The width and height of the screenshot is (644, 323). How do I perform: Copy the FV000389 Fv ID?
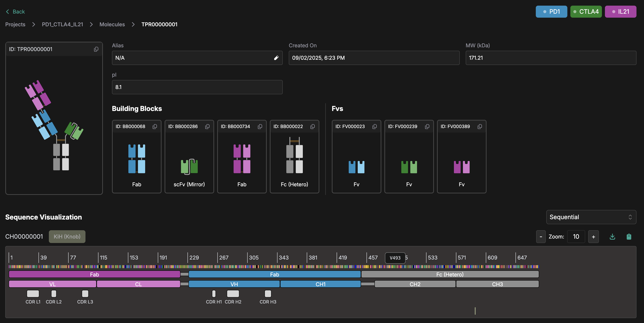(479, 126)
